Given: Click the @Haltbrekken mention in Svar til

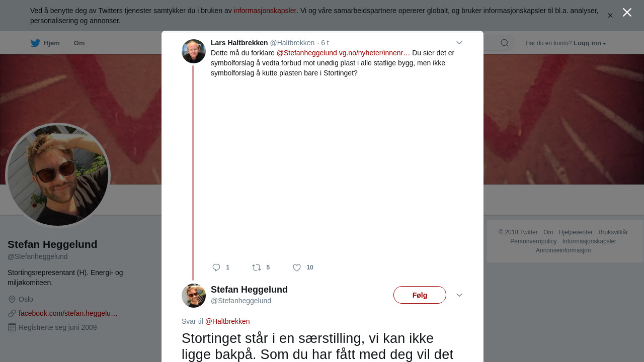Looking at the screenshot, I should tap(227, 321).
